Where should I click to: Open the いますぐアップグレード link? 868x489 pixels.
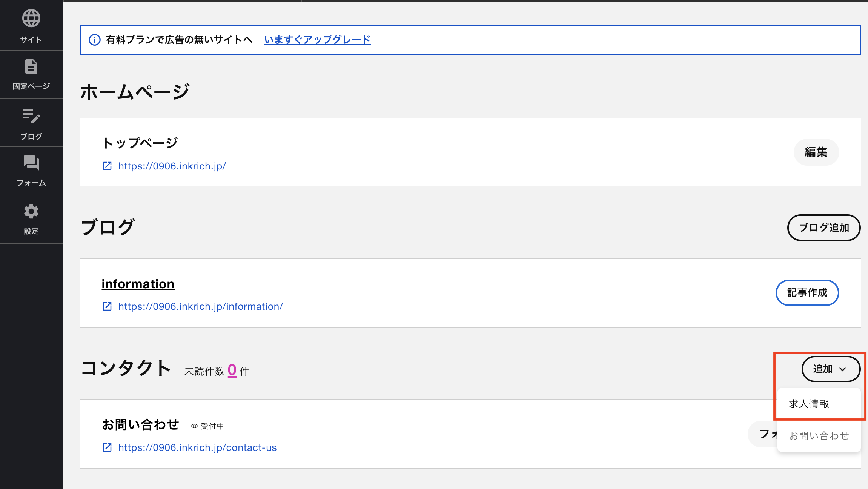(318, 40)
